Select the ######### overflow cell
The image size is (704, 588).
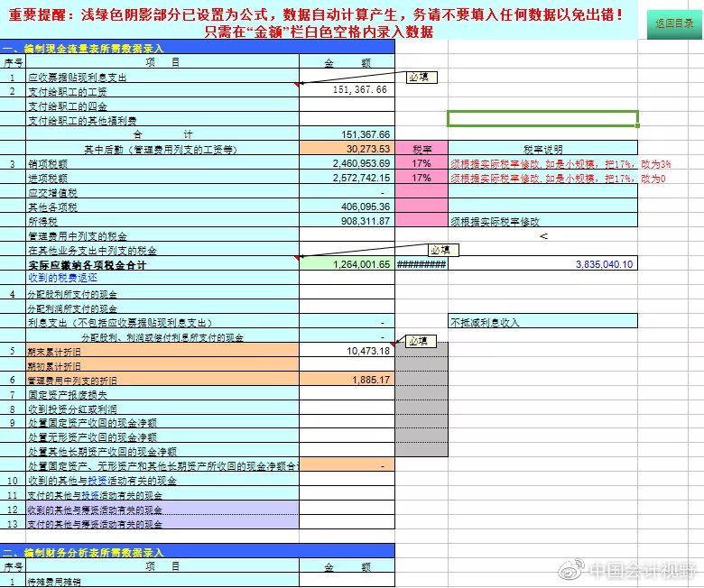pos(421,263)
